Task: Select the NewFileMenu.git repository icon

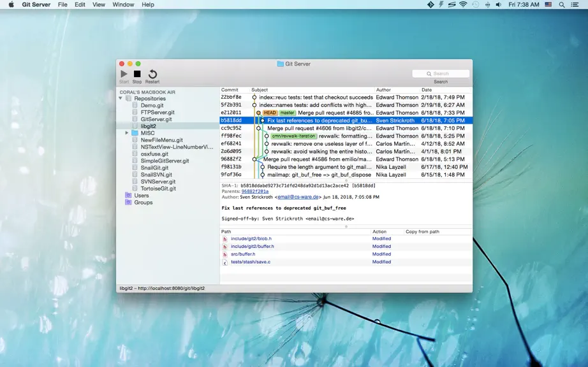Action: tap(135, 140)
